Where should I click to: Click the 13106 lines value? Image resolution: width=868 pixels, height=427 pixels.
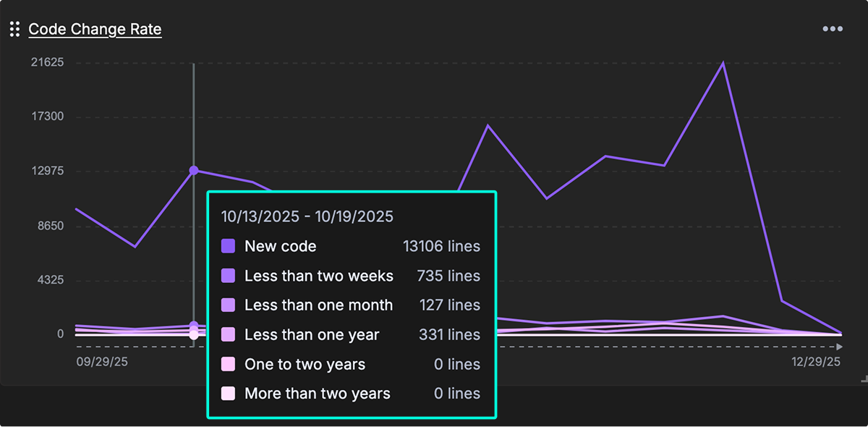click(x=441, y=246)
